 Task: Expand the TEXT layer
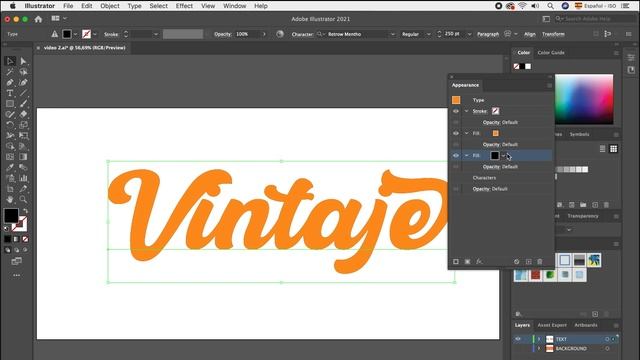point(539,339)
